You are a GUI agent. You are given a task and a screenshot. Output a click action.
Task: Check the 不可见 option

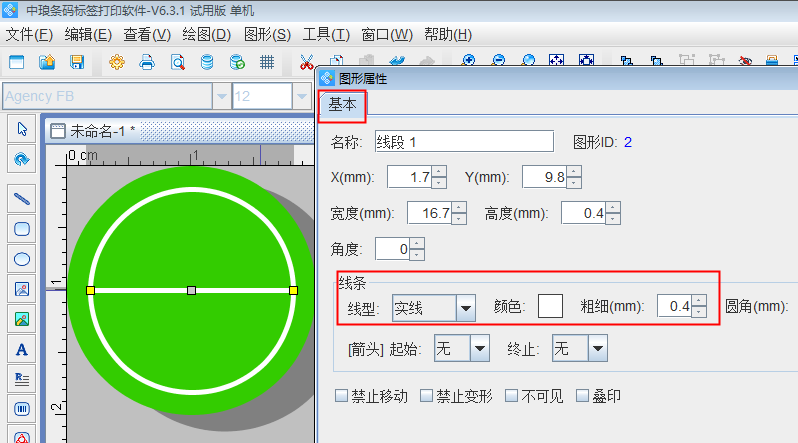coord(513,396)
